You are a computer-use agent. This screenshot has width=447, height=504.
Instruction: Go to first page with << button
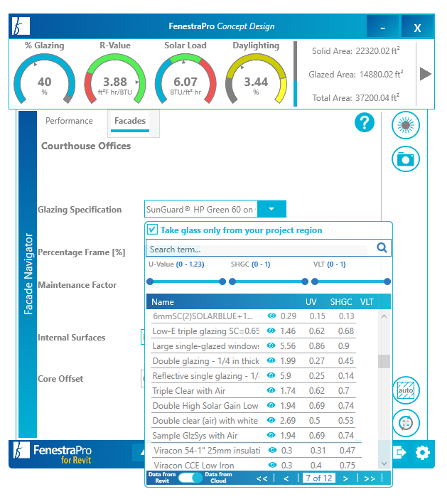click(x=262, y=478)
